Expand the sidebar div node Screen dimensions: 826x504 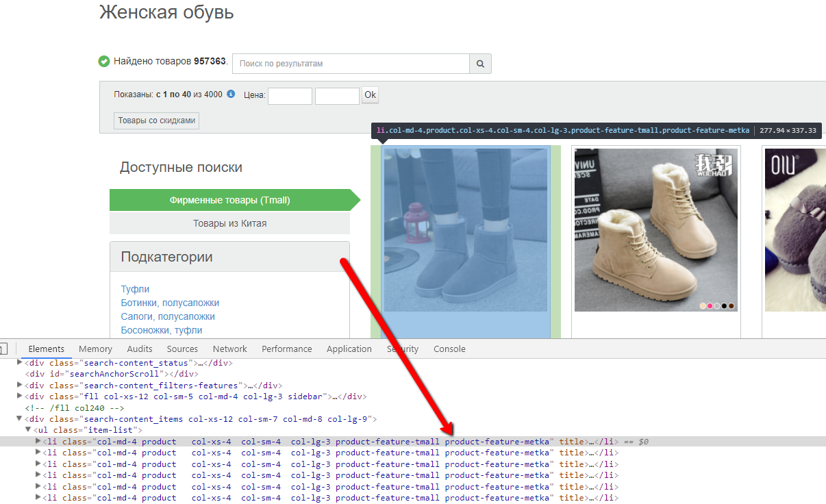tap(20, 396)
